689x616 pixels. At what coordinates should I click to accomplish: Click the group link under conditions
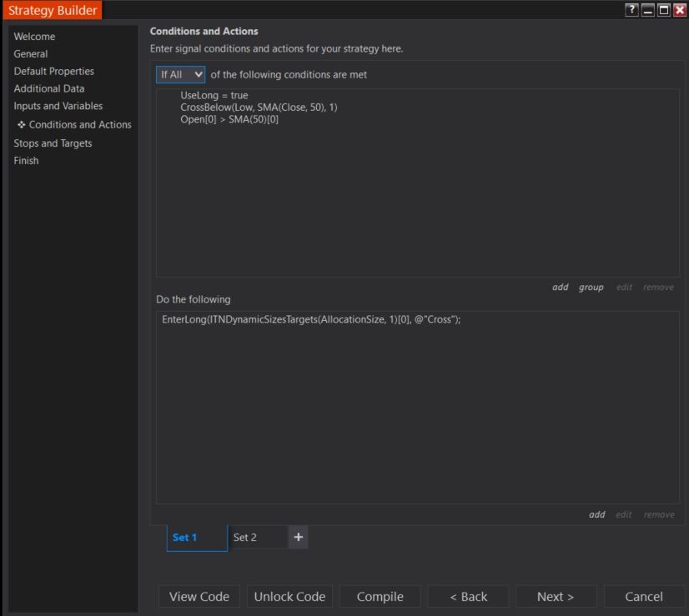tap(591, 288)
